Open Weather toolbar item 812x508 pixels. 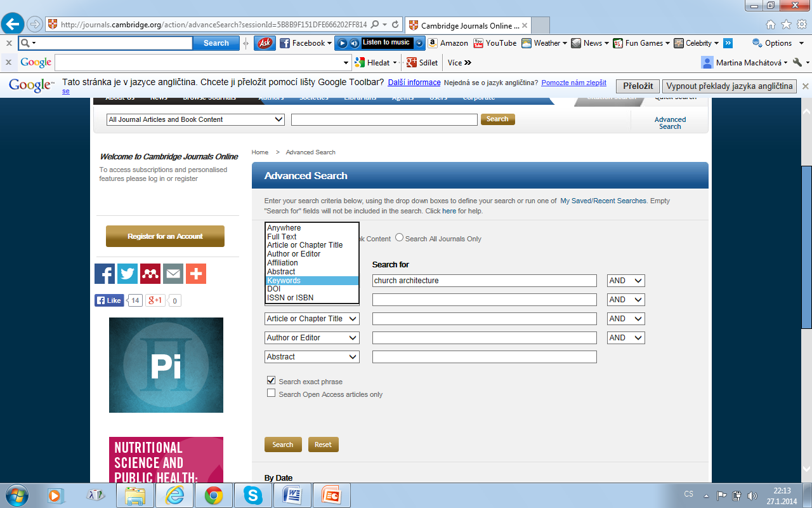(545, 43)
